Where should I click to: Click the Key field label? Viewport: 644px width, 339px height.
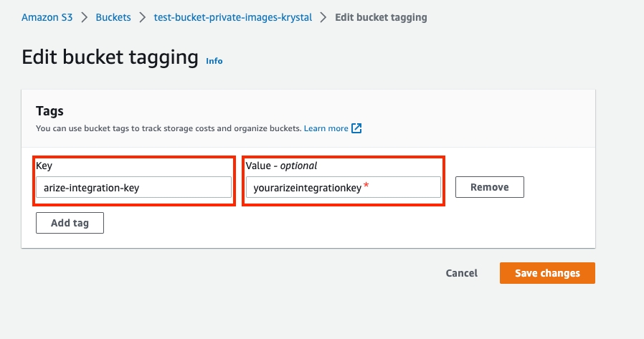pyautogui.click(x=44, y=166)
